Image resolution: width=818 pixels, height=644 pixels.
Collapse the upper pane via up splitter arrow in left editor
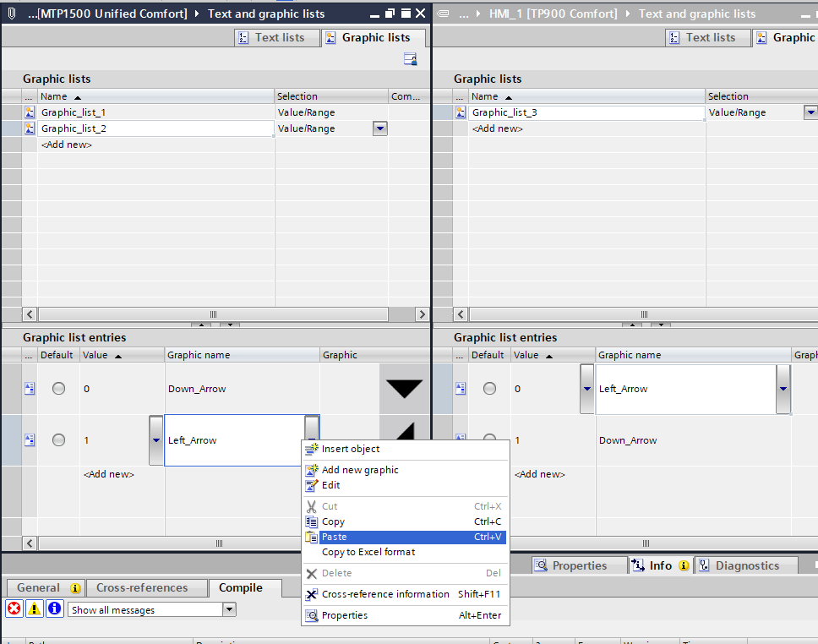(x=201, y=325)
